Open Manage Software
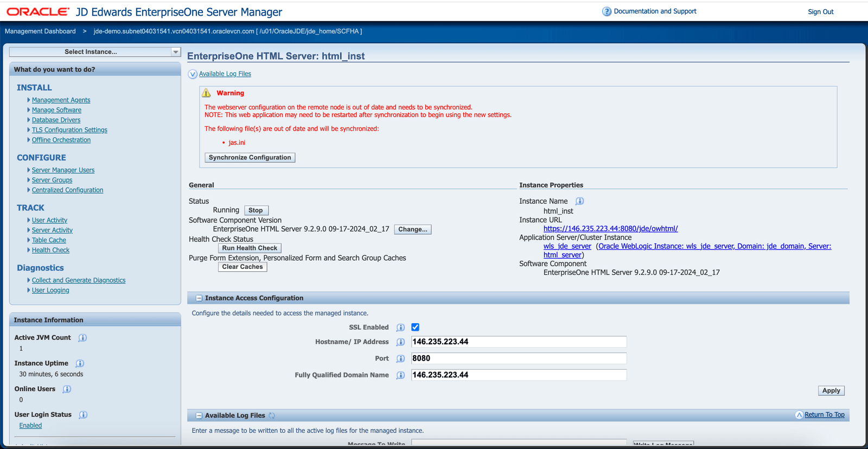The width and height of the screenshot is (868, 449). pos(56,110)
